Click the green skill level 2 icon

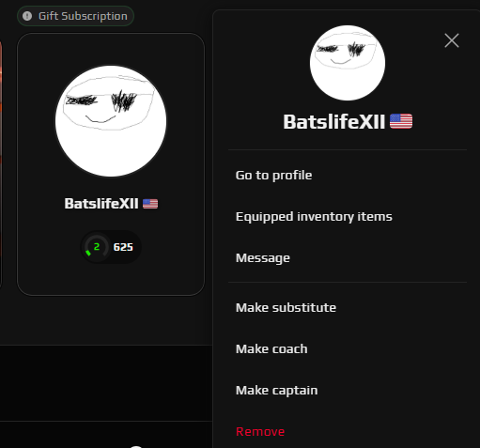tap(97, 247)
